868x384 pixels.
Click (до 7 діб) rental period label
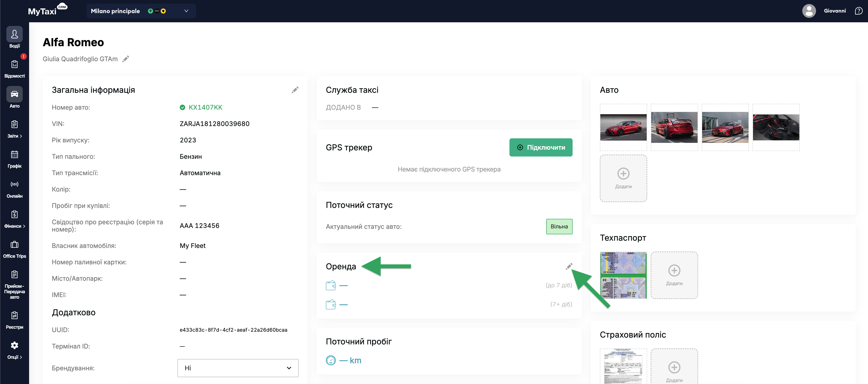559,285
